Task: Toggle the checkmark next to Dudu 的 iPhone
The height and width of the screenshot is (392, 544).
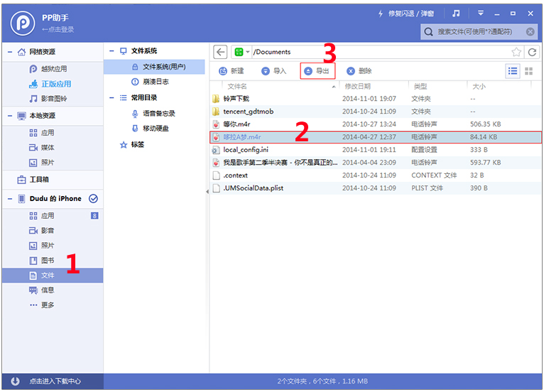Action: [93, 199]
